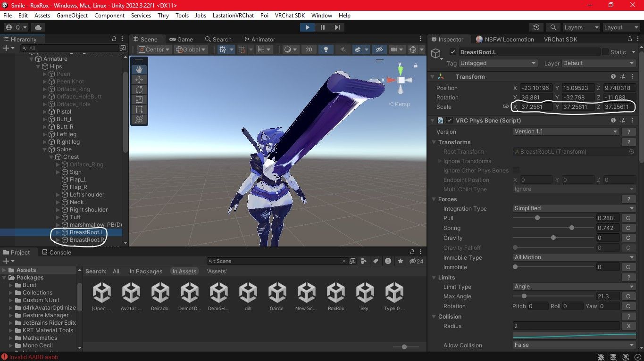Open Undo History from the top toolbar
The height and width of the screenshot is (361, 644).
536,27
